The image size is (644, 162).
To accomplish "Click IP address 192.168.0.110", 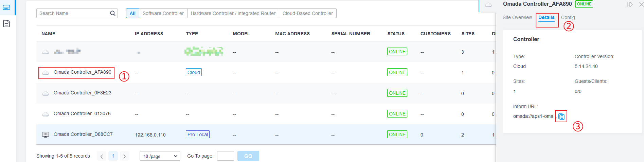I will click(150, 135).
